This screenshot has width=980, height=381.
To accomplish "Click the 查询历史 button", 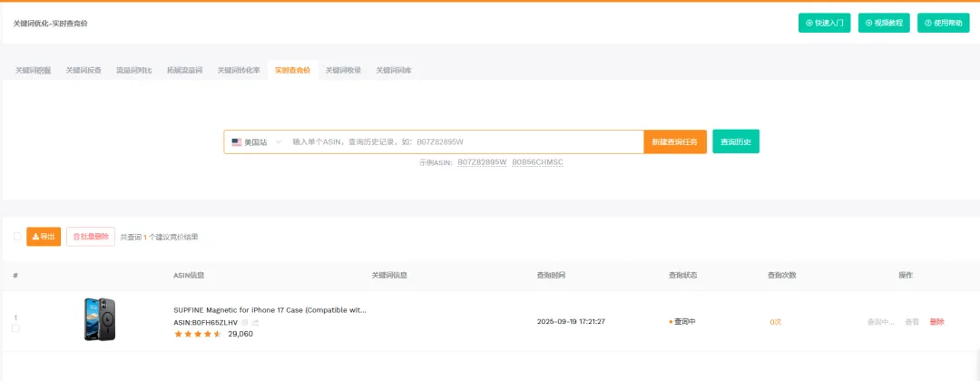I will pyautogui.click(x=736, y=142).
